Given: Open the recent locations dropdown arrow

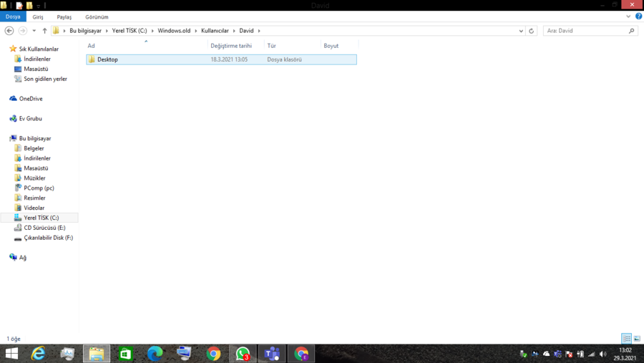Looking at the screenshot, I should pos(34,31).
